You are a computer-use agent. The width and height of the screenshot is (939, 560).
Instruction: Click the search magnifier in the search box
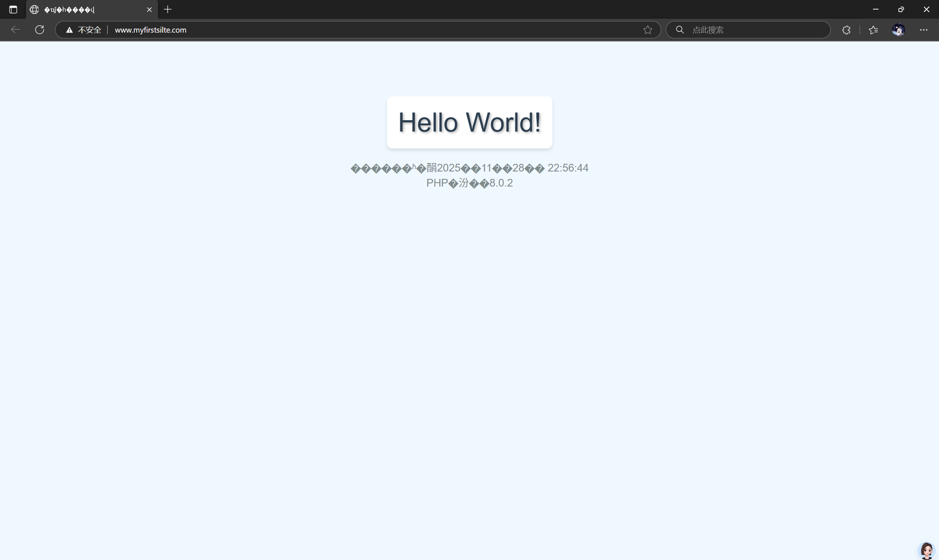pyautogui.click(x=680, y=29)
